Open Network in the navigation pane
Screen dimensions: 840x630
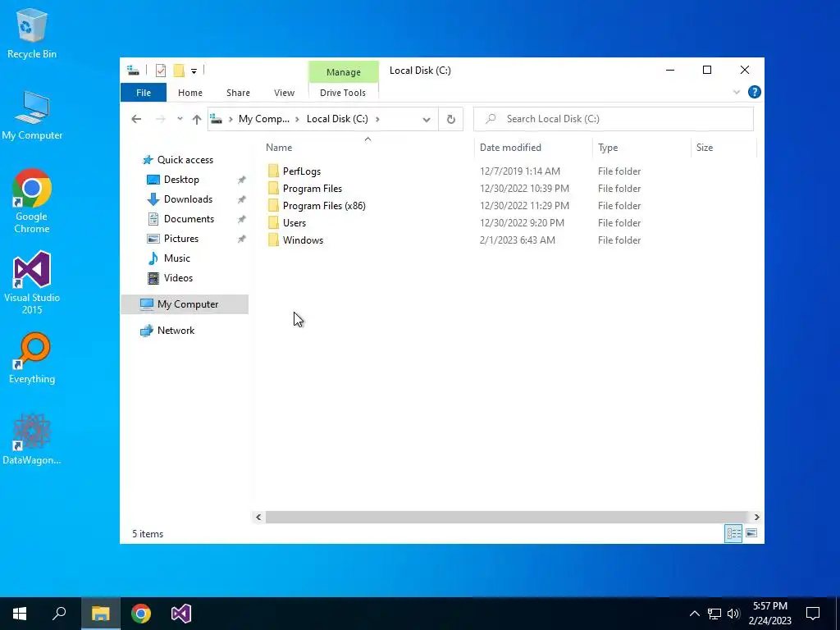[176, 331]
